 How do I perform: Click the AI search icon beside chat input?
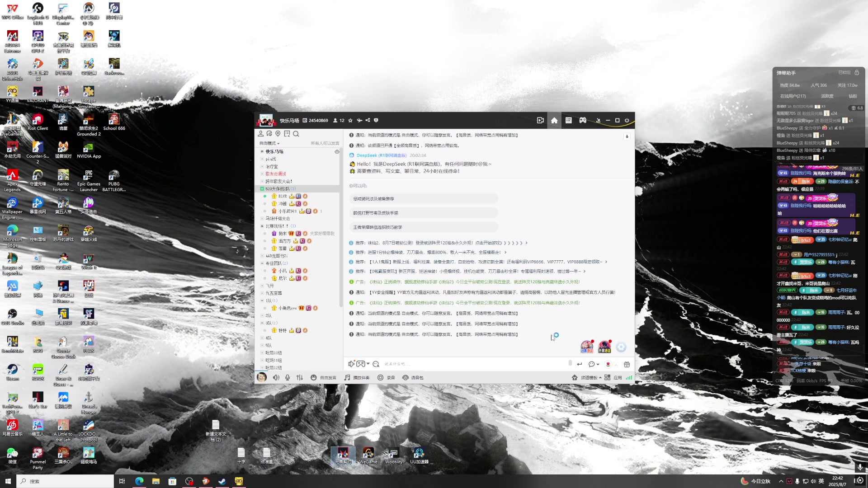click(376, 364)
